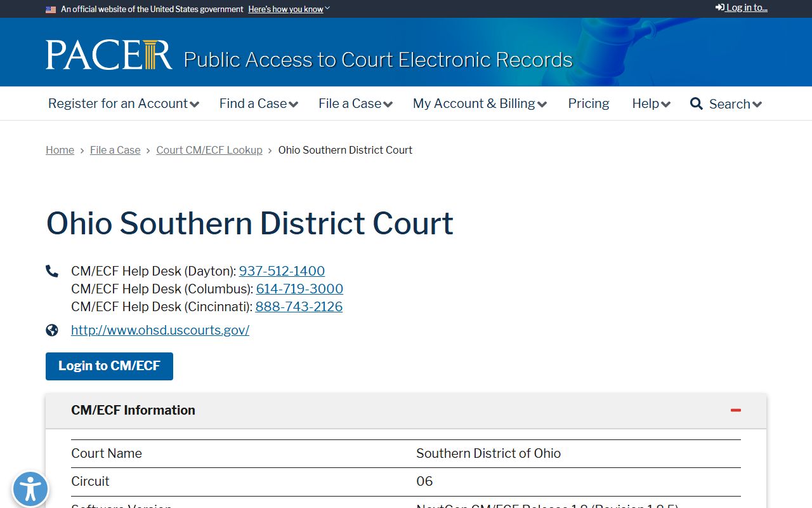Click the US flag icon

(x=51, y=10)
